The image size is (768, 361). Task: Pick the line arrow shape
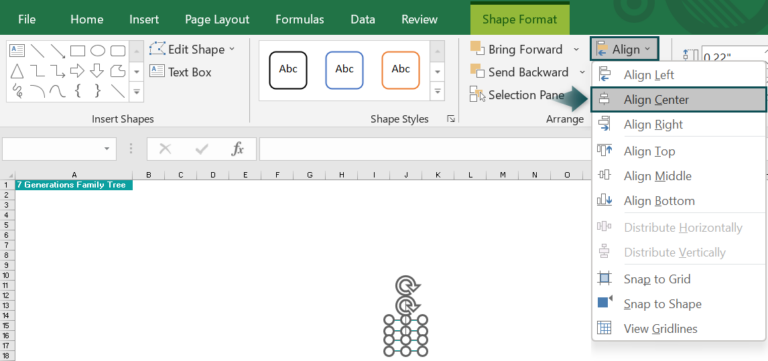pos(58,50)
